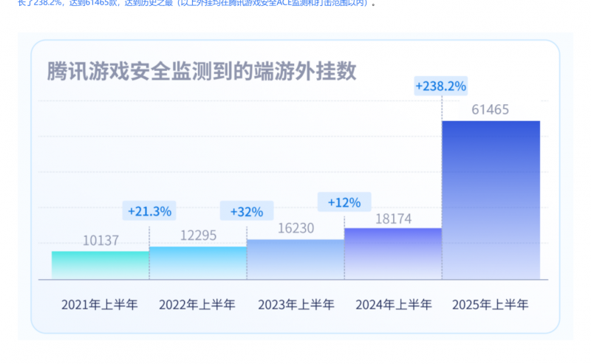Click the 18174 value label
The width and height of the screenshot is (591, 364).
tap(393, 219)
